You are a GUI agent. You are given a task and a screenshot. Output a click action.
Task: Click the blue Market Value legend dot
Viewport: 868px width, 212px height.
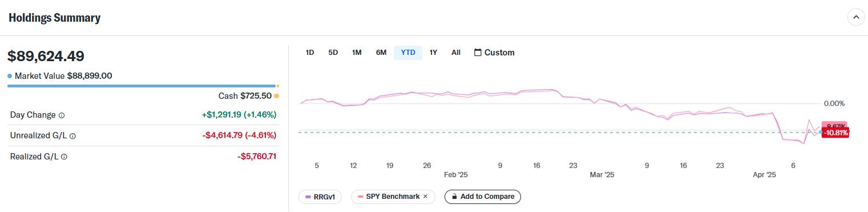(10, 76)
